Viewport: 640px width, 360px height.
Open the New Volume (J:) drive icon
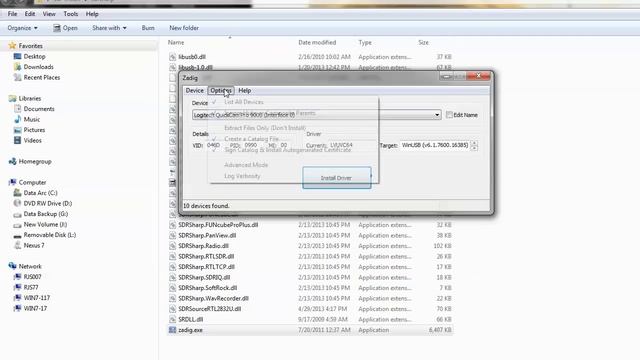pyautogui.click(x=17, y=224)
